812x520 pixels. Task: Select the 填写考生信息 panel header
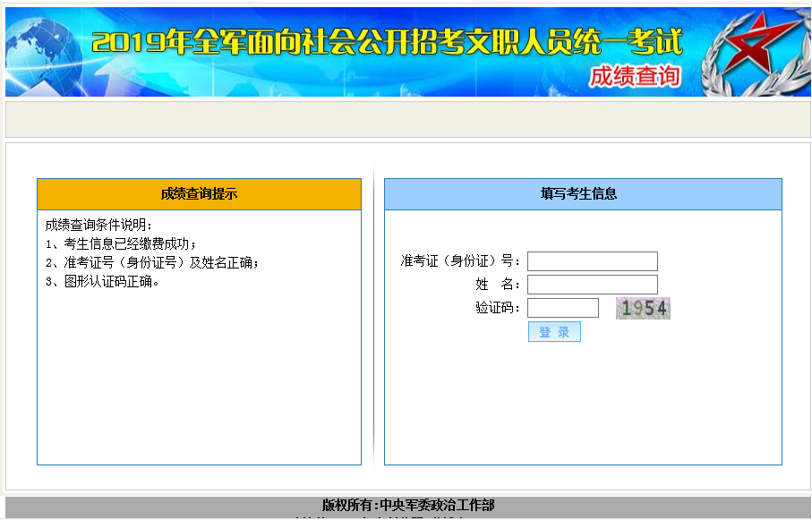click(583, 194)
